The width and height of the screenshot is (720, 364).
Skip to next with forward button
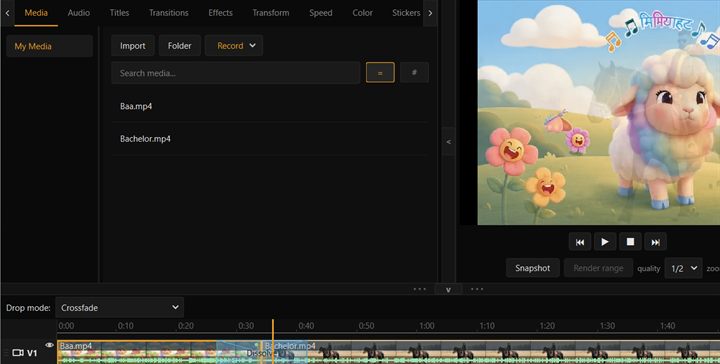[x=656, y=242]
